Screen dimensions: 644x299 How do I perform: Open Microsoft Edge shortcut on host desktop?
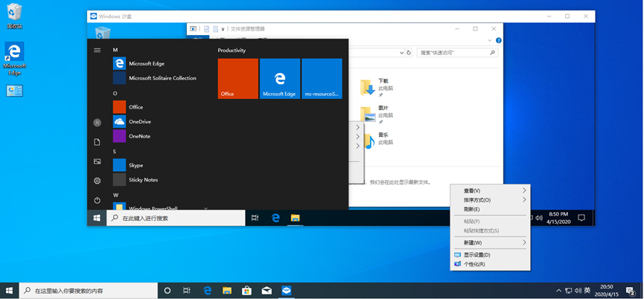coord(14,59)
